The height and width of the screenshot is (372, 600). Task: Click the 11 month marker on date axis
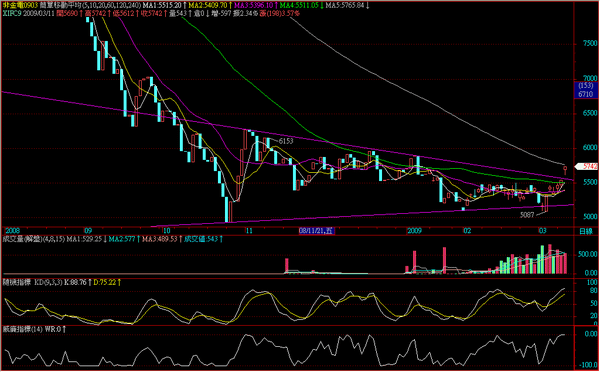pos(249,231)
